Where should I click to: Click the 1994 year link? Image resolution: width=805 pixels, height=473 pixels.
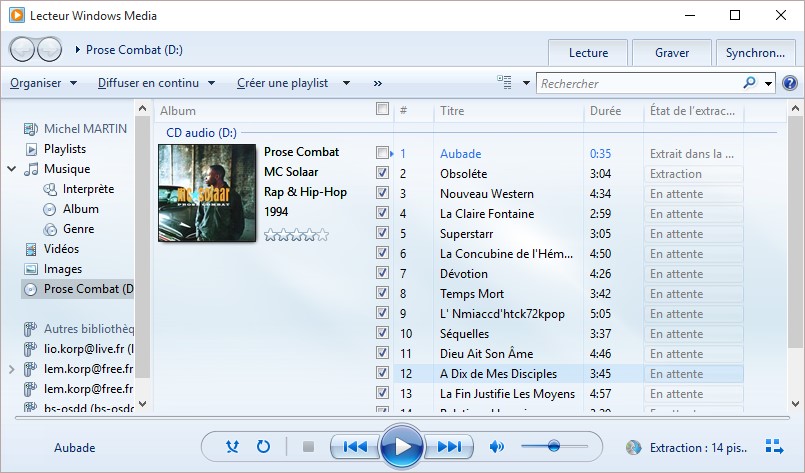[x=276, y=212]
